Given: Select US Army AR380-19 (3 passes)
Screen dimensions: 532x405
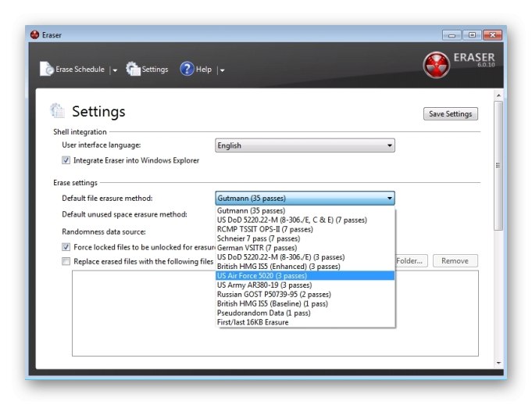Looking at the screenshot, I should pyautogui.click(x=305, y=285).
